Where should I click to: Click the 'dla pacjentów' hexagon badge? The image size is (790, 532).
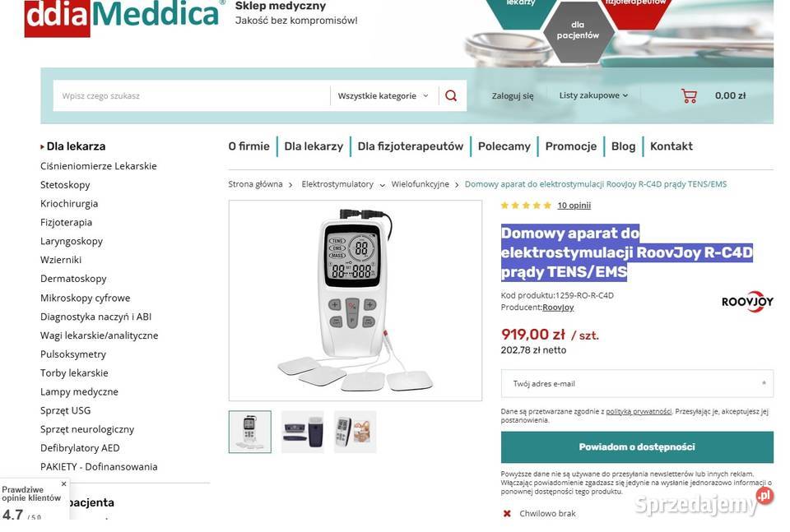578,30
